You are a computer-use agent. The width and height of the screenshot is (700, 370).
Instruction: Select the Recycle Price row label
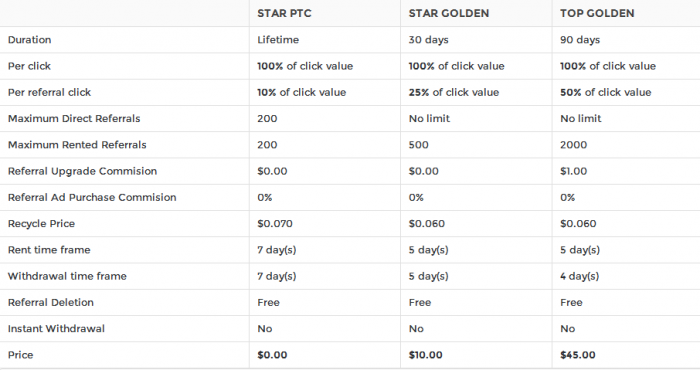[41, 224]
